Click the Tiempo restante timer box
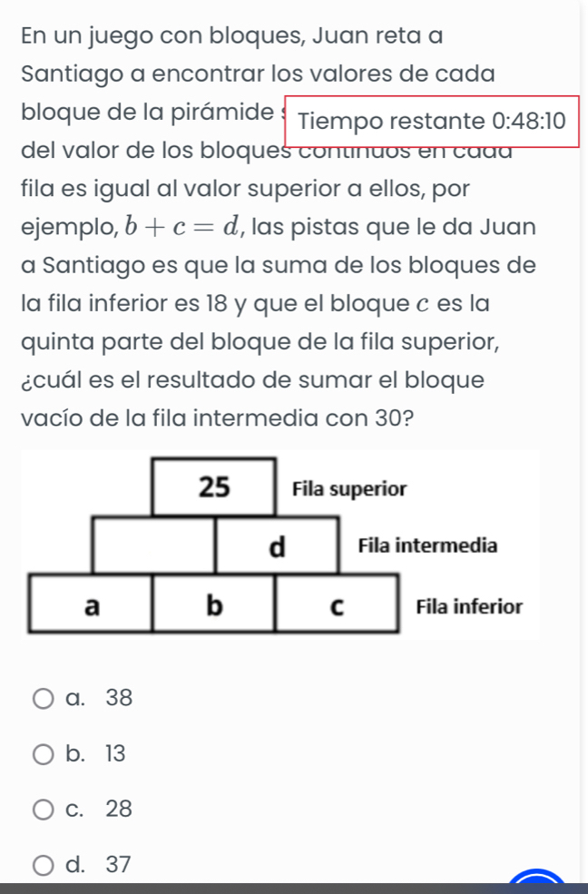Screen dimensions: 588x894 [x=432, y=122]
